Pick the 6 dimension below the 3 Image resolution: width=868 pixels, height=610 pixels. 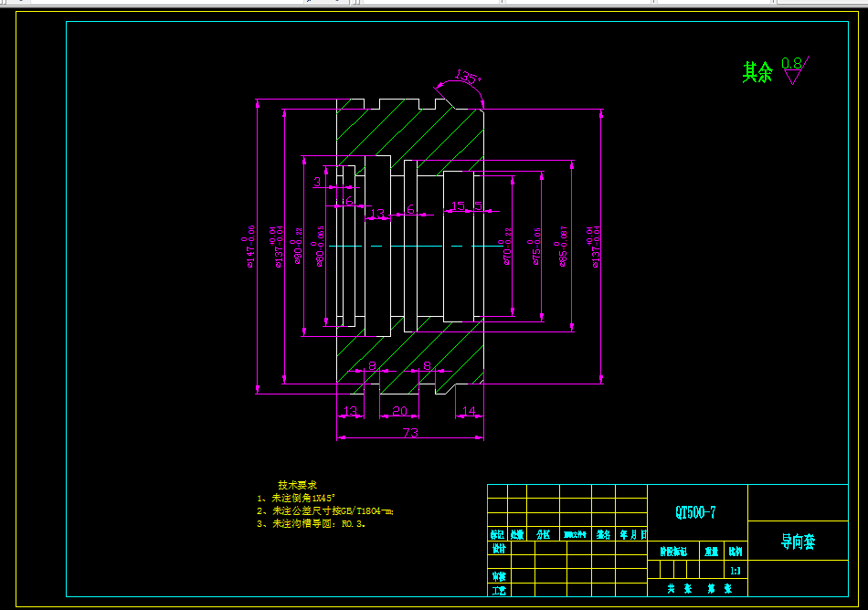click(x=348, y=200)
